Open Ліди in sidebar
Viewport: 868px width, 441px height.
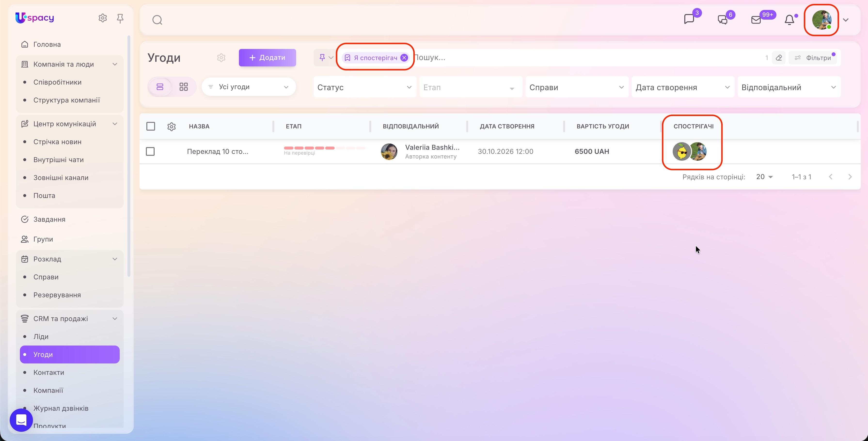[x=41, y=337]
